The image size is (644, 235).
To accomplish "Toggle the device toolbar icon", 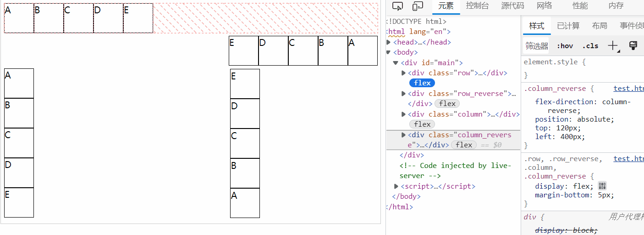I will point(418,6).
